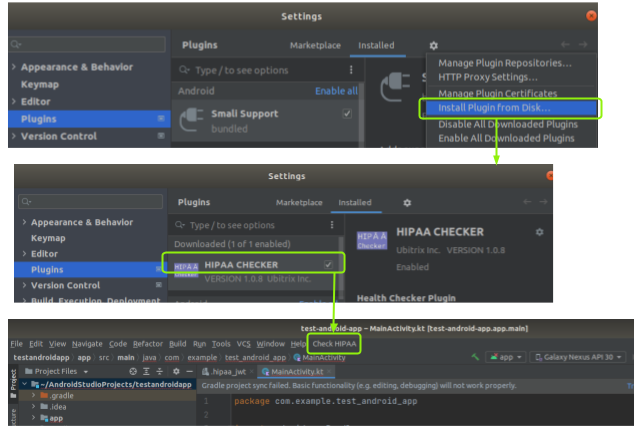The height and width of the screenshot is (432, 639).
Task: Expand Version Control in lower Settings
Action: click(x=24, y=285)
